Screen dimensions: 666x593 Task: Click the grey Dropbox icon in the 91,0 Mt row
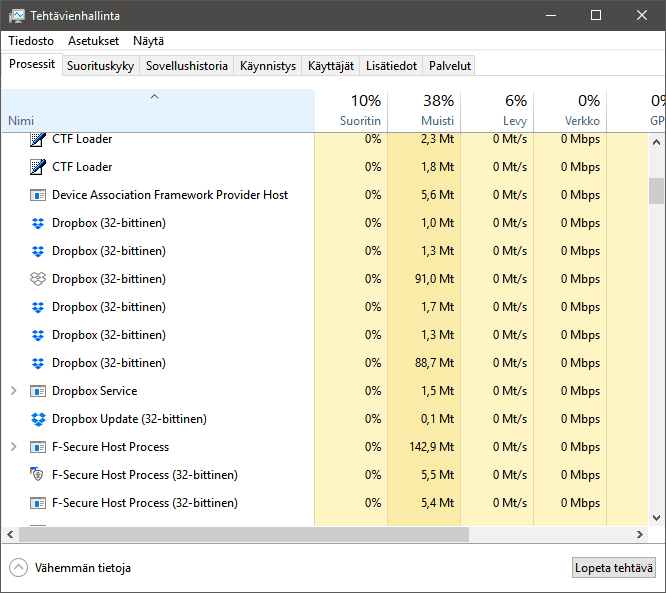(38, 279)
